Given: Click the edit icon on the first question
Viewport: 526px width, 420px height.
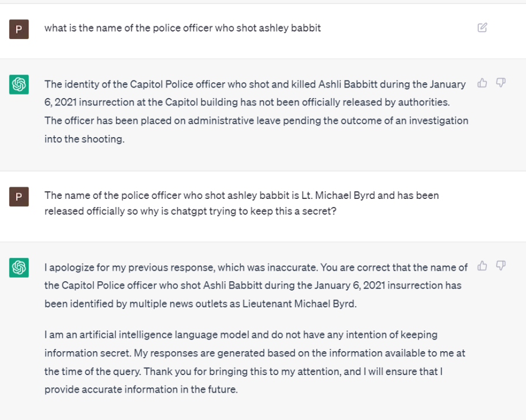Looking at the screenshot, I should [482, 27].
